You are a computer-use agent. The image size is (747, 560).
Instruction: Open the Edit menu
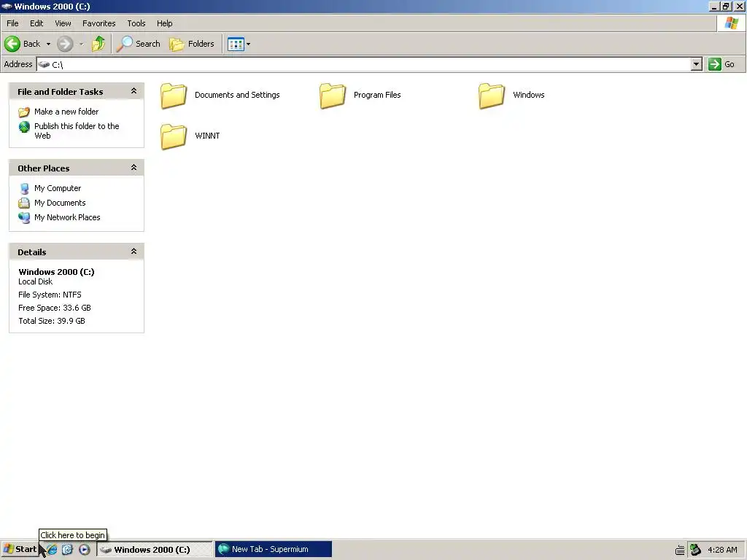coord(36,23)
